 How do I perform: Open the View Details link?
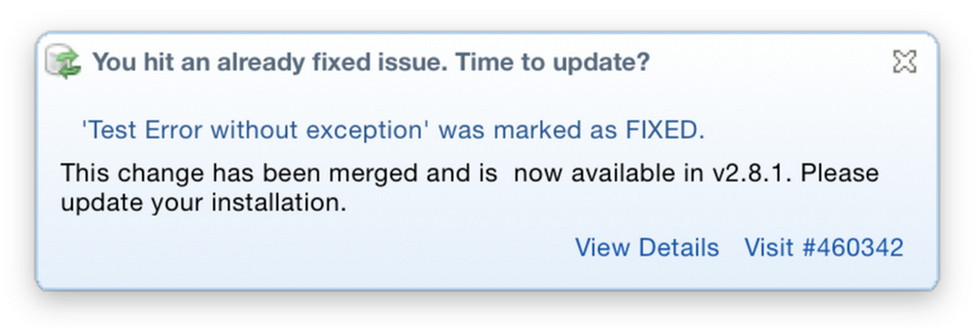click(647, 248)
